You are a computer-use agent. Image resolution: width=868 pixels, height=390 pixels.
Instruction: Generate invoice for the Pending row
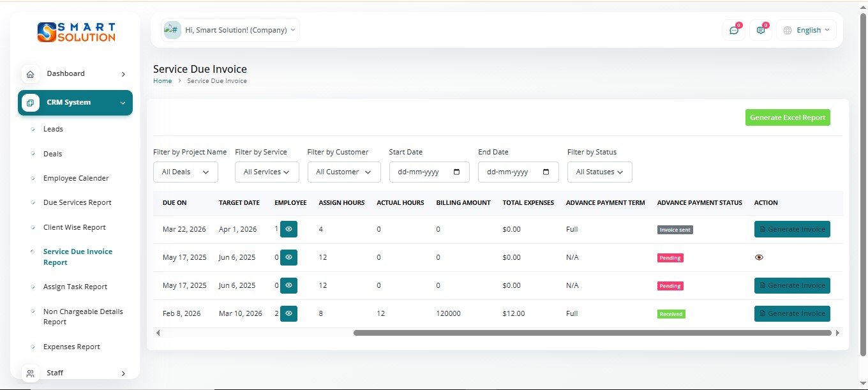[792, 285]
